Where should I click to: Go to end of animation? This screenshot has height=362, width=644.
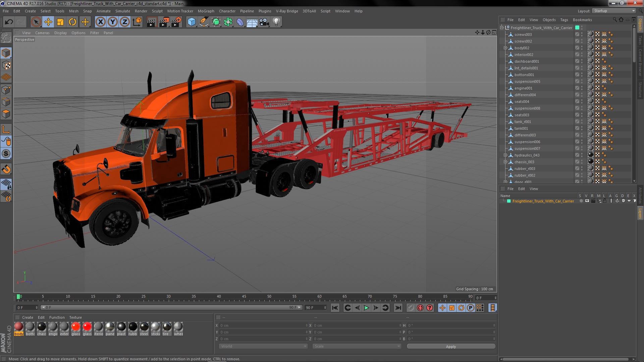coord(398,308)
